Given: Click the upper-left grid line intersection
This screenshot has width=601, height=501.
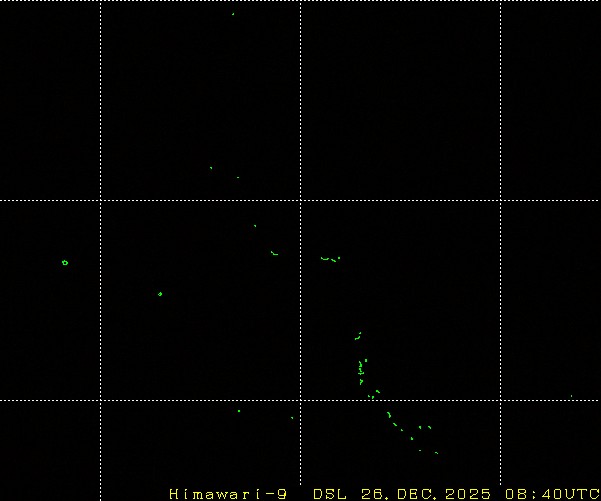Looking at the screenshot, I should [x=100, y=200].
